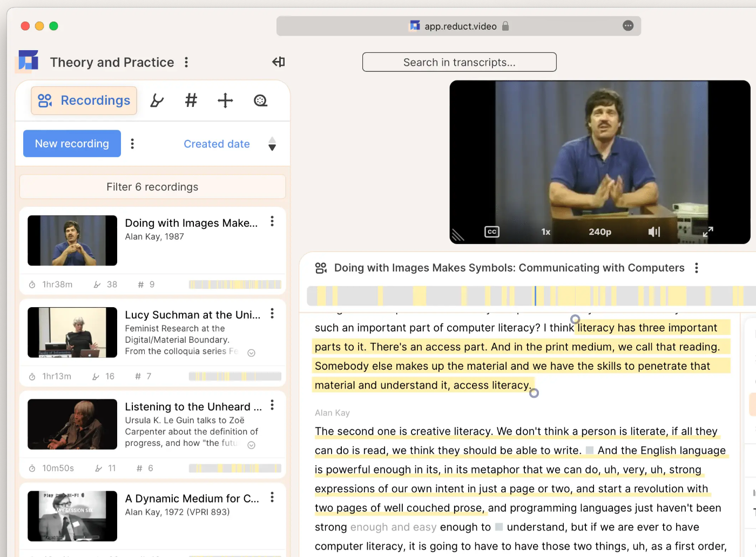Toggle closed captions on the video
Image resolution: width=756 pixels, height=557 pixels.
pos(491,232)
